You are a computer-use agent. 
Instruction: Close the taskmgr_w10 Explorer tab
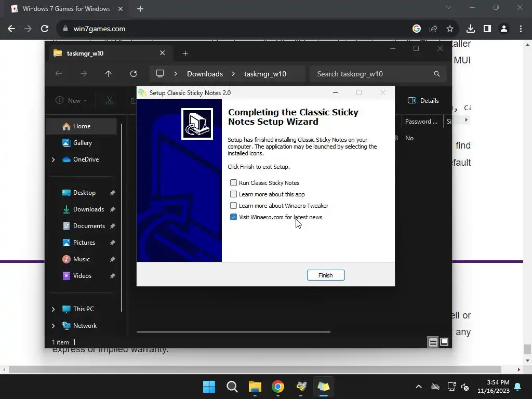point(162,53)
